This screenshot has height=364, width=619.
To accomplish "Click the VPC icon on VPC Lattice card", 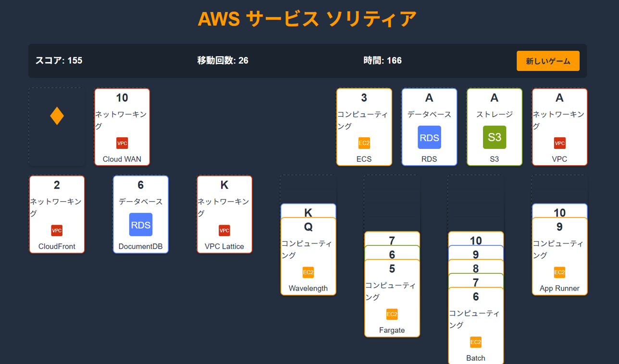I will click(x=224, y=231).
